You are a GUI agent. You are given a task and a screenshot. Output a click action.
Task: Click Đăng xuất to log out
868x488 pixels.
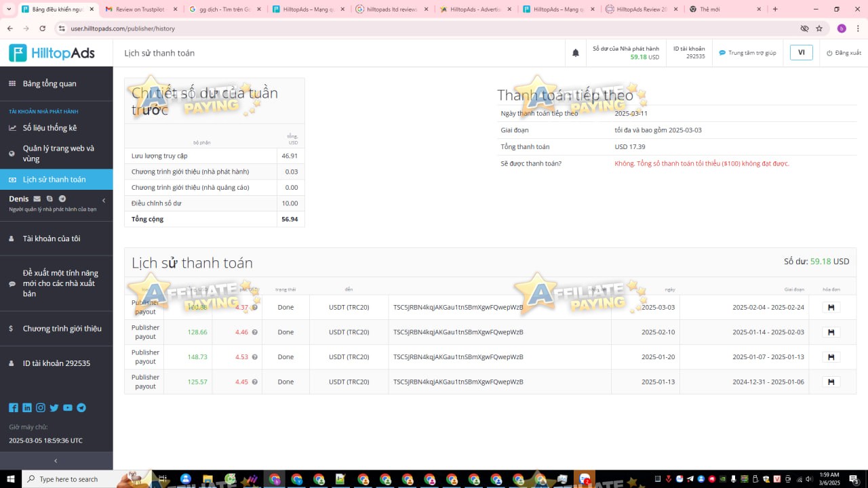(x=844, y=53)
